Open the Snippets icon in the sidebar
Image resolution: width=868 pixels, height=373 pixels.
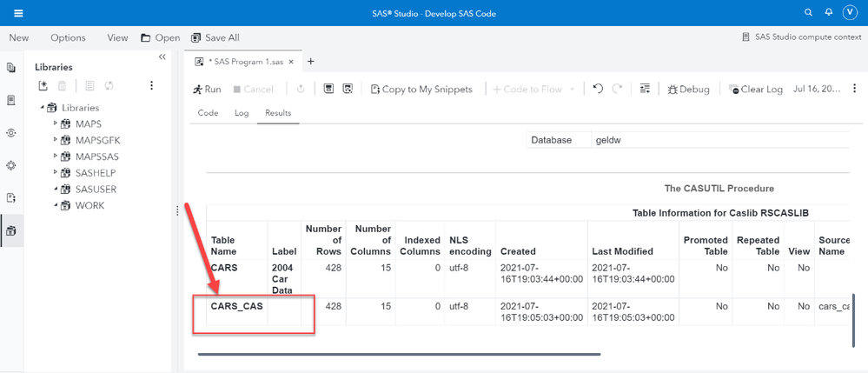(11, 198)
